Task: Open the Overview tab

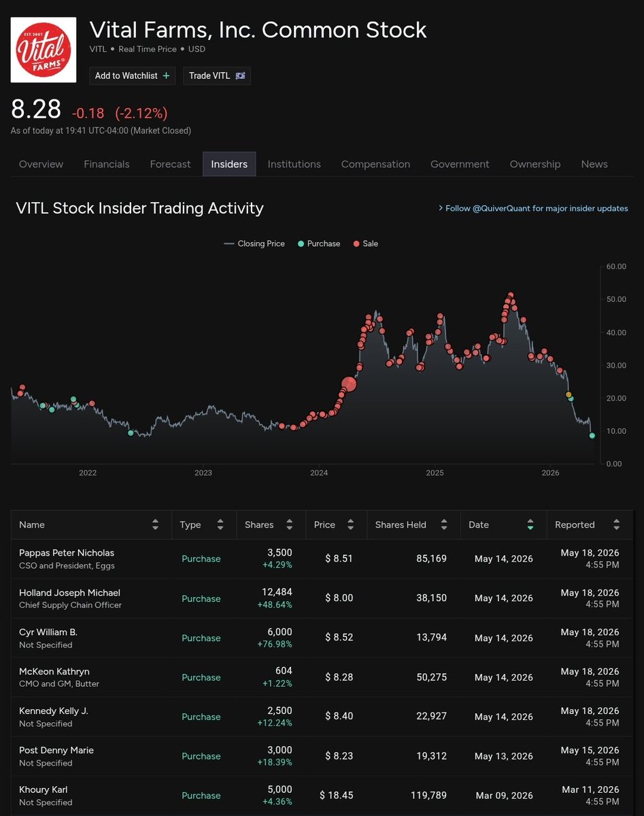Action: point(41,164)
